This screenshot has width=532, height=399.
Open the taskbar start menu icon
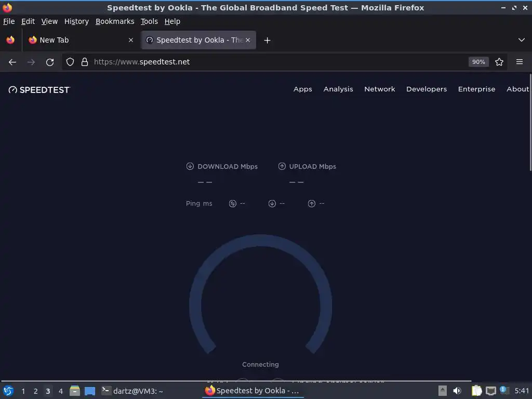(8, 391)
